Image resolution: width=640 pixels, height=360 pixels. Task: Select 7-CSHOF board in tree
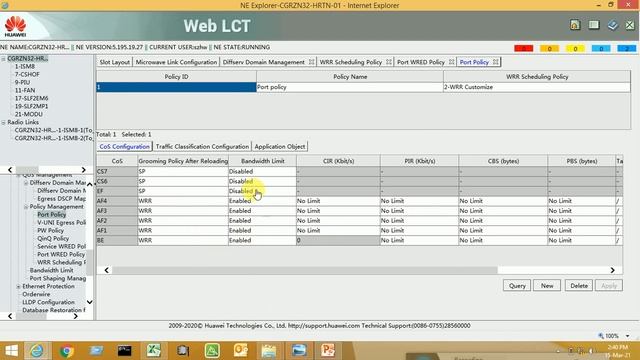coord(27,75)
